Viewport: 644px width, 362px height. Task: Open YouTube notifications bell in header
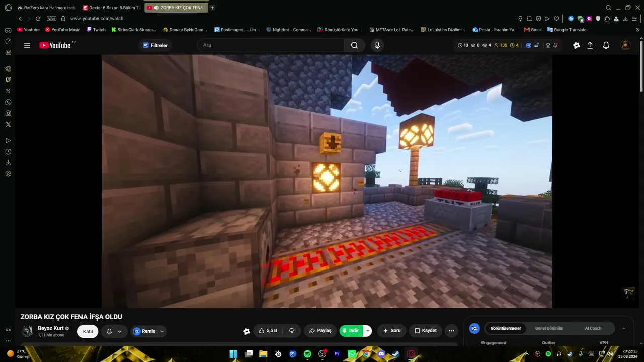pos(606,45)
